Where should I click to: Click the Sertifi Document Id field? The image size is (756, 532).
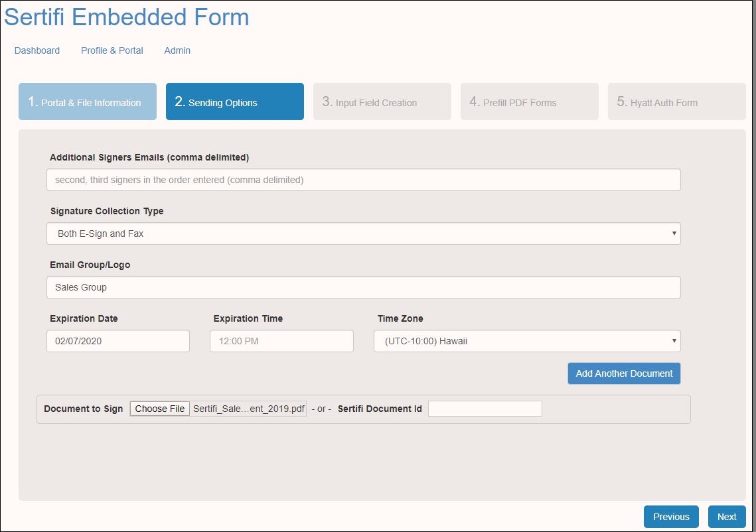pyautogui.click(x=485, y=409)
